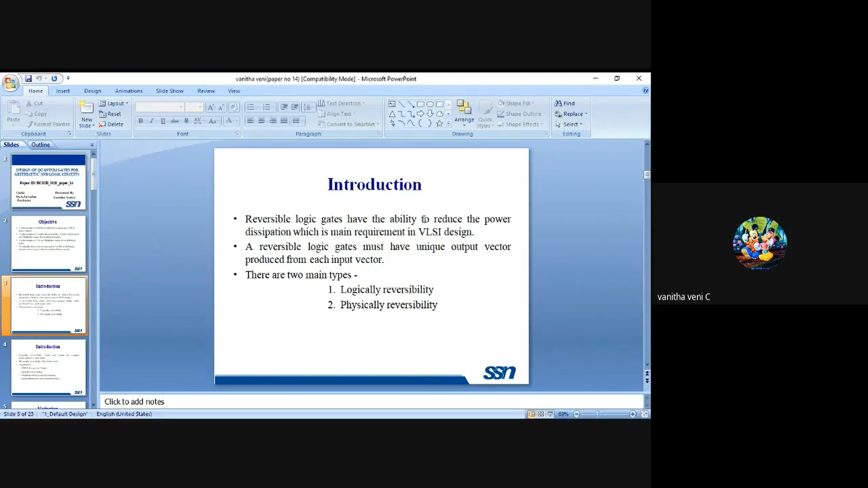This screenshot has height=488, width=868.
Task: Switch to Slide Sorter view in status bar
Action: (541, 414)
